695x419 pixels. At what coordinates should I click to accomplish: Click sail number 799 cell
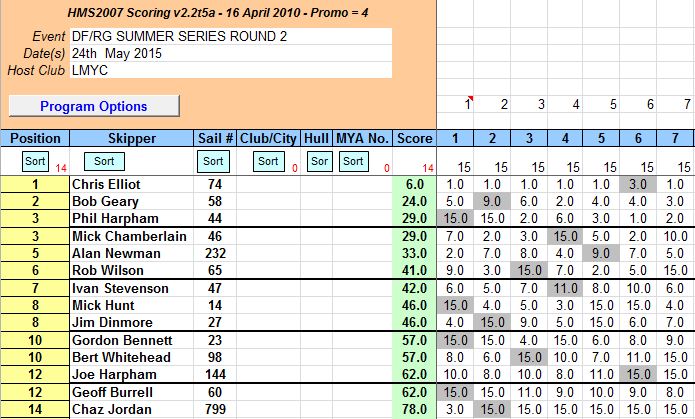214,409
